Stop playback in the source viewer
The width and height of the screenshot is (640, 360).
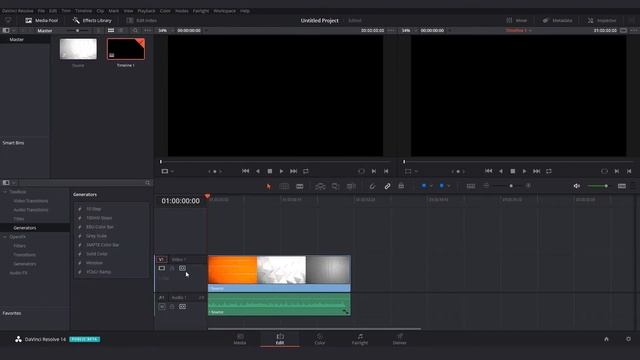[x=270, y=171]
